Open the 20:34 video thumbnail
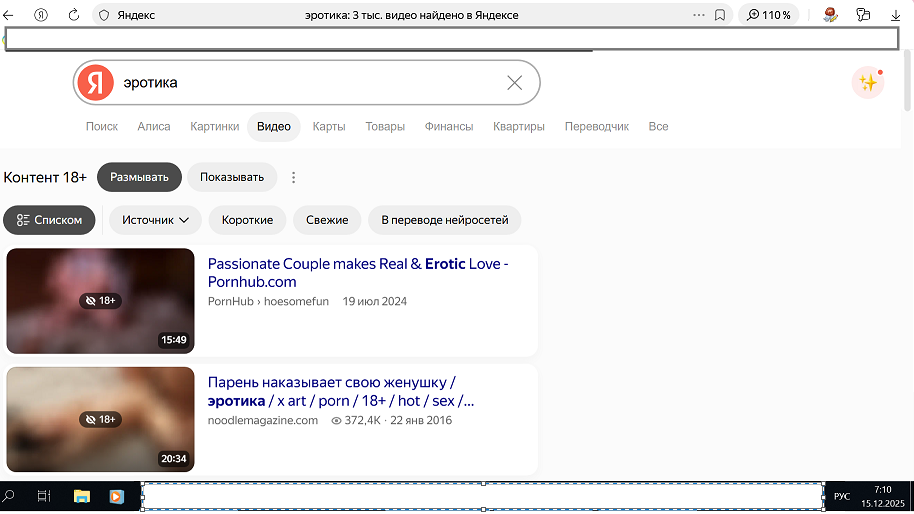The height and width of the screenshot is (514, 914). coord(100,419)
